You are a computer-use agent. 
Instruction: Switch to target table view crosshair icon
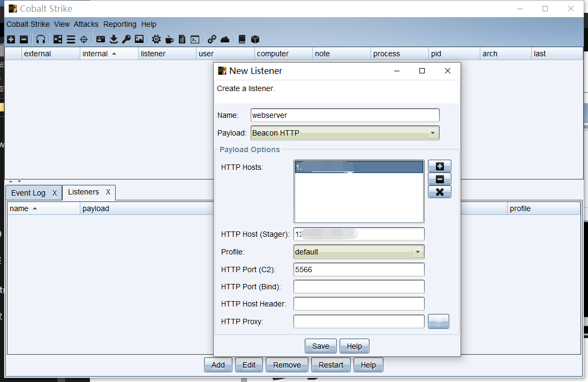(84, 40)
